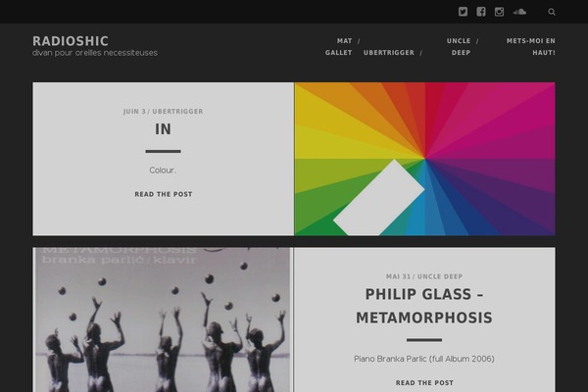This screenshot has height=392, width=588.
Task: Open the Twitter profile icon
Action: [463, 12]
